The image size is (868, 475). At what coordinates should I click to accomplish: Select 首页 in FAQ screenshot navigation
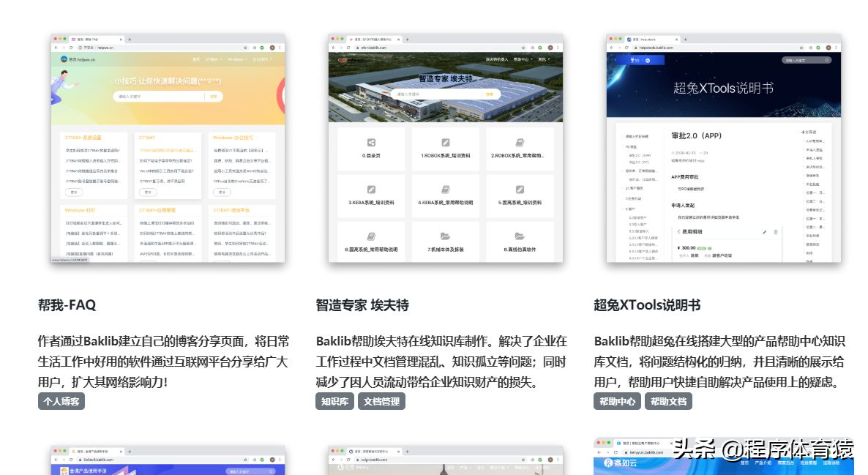[196, 59]
